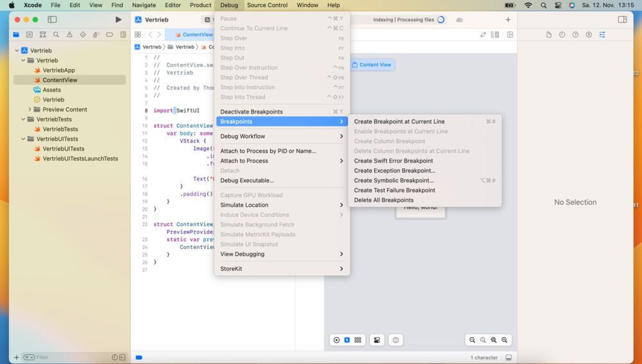This screenshot has height=364, width=642.
Task: Add an editor on the right
Action: (x=510, y=35)
